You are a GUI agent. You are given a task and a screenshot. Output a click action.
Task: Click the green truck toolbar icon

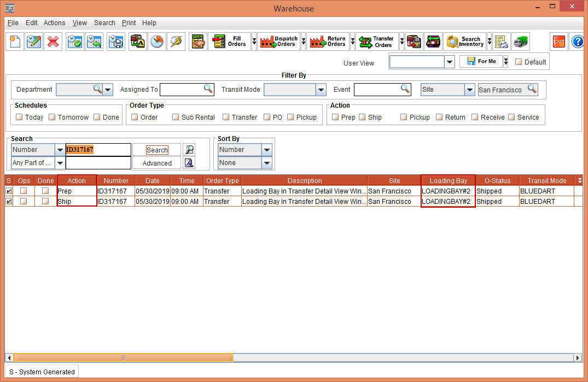pos(520,42)
